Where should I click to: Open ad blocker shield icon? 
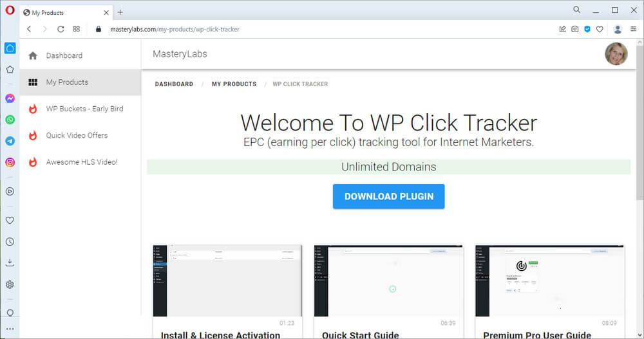[587, 29]
